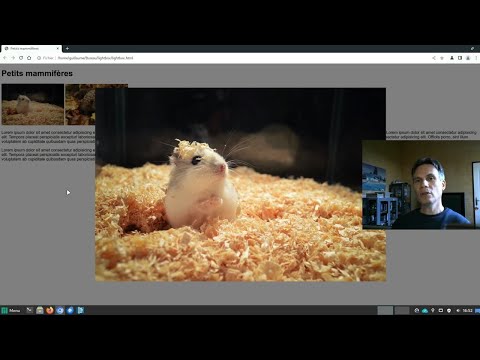
Task: Bookmark this page with star icon
Action: click(442, 58)
